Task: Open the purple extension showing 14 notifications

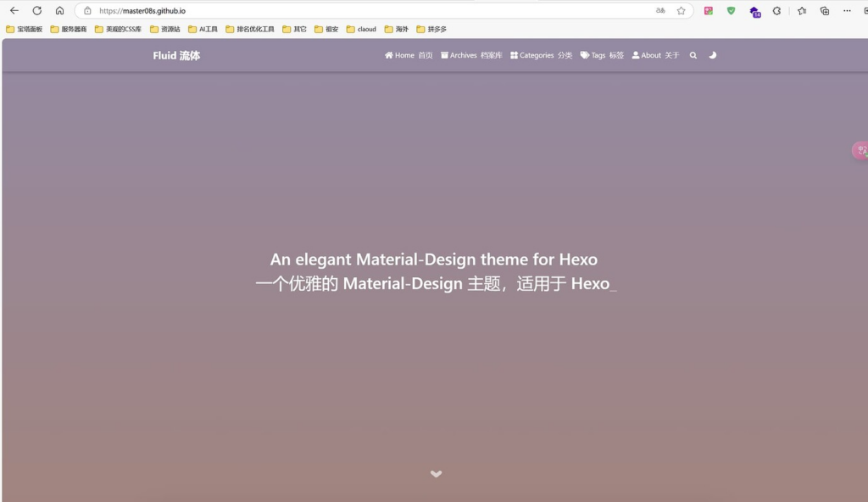Action: point(754,12)
